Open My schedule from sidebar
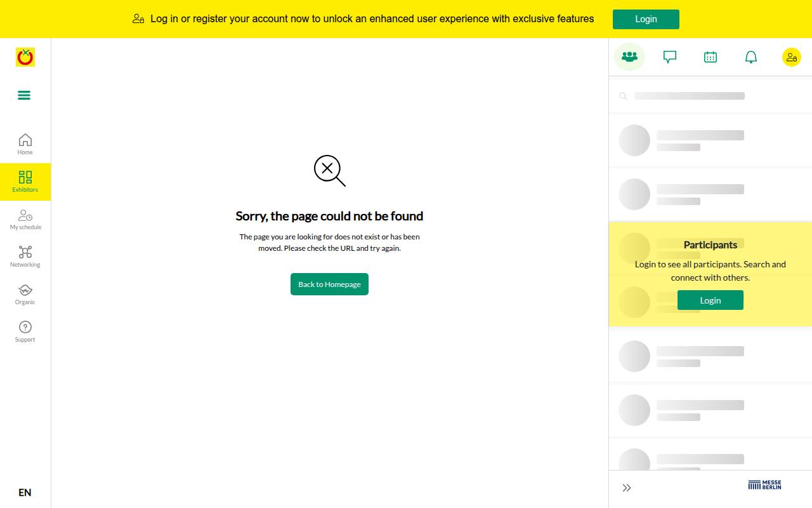 point(25,219)
